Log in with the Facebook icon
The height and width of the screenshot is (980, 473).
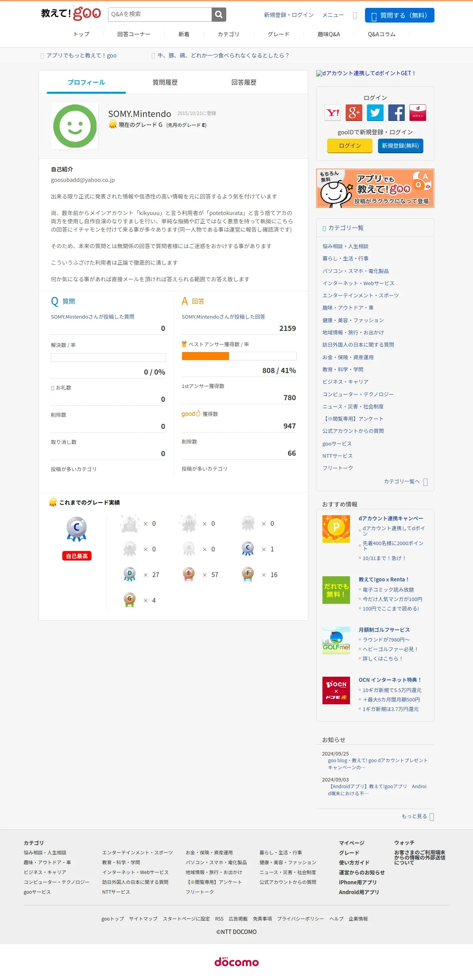(x=397, y=113)
